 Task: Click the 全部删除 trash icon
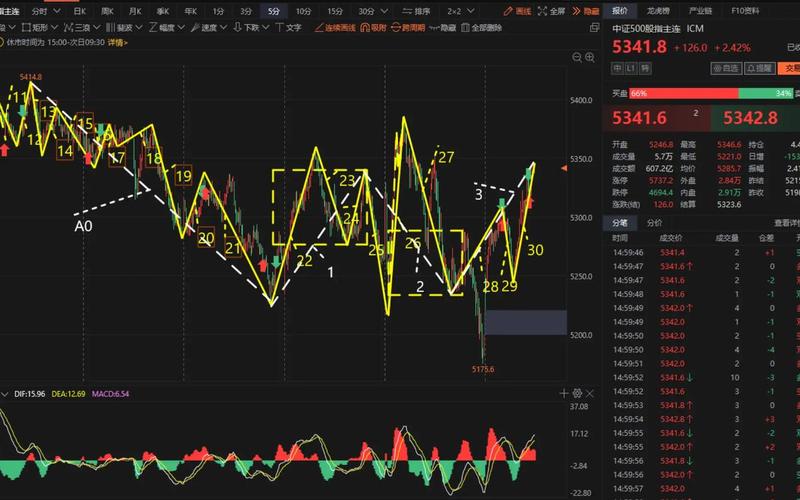(486, 28)
